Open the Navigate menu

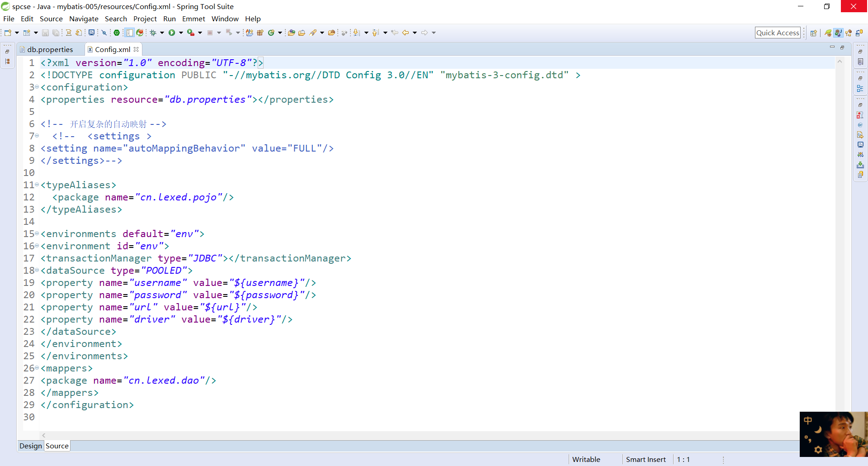[84, 19]
